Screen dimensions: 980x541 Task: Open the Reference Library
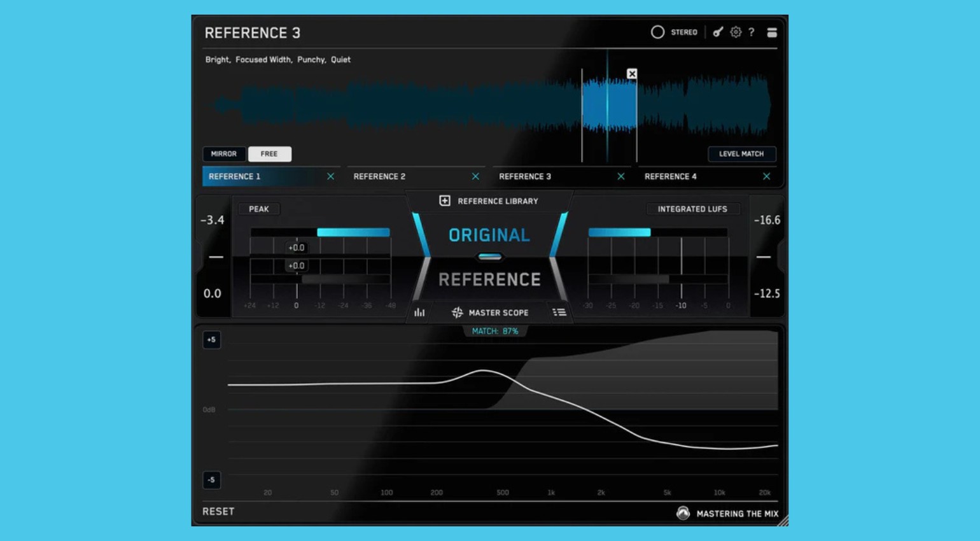[x=490, y=200]
